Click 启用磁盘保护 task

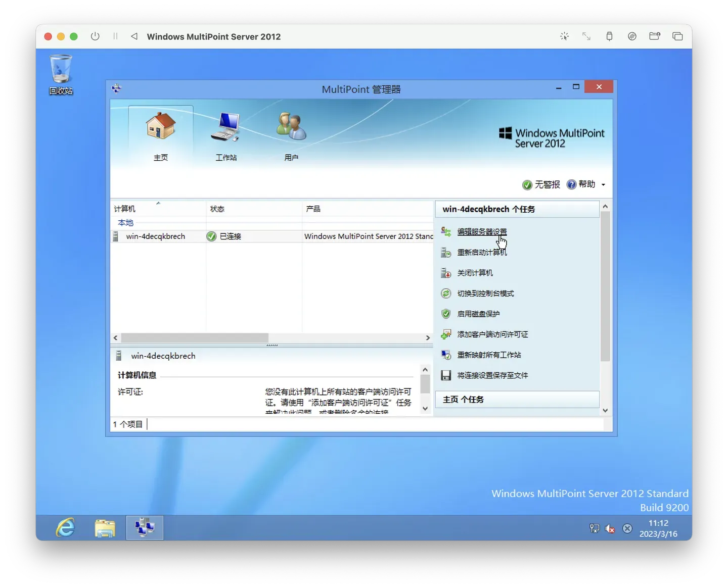478,314
